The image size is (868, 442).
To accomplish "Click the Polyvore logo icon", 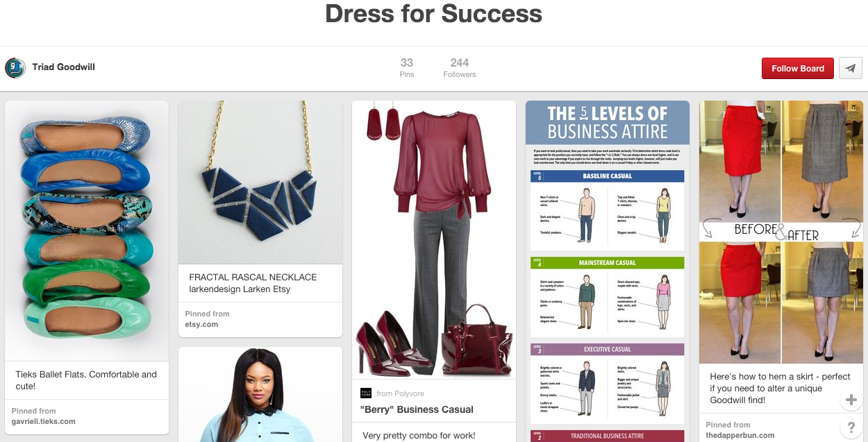I will (x=366, y=393).
